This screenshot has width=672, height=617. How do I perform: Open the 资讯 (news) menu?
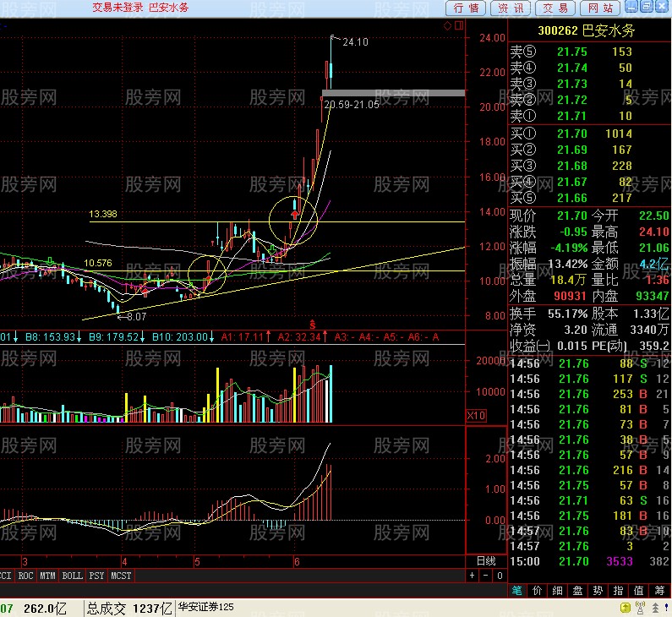pyautogui.click(x=511, y=8)
